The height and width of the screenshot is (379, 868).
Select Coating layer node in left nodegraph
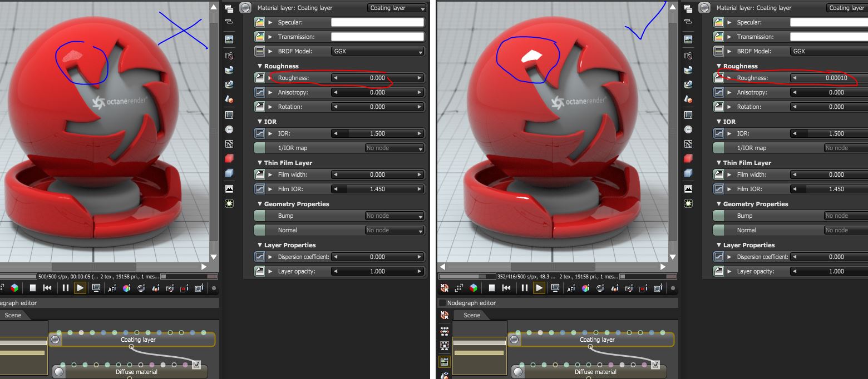(131, 340)
